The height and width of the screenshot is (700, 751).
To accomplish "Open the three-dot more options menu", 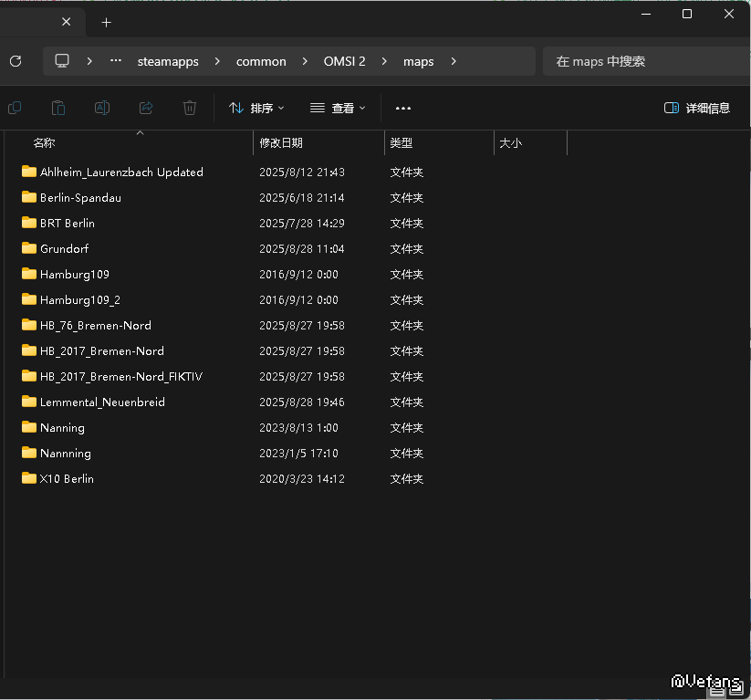I will click(x=403, y=108).
